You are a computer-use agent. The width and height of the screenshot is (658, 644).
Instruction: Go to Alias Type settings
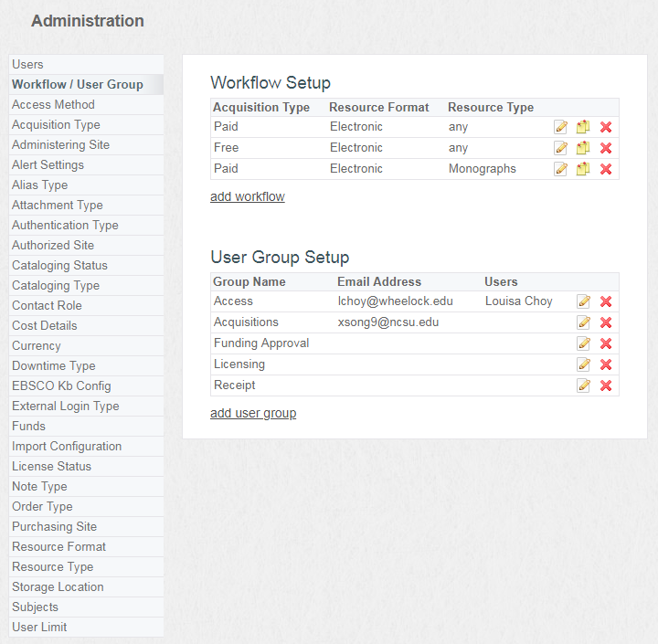click(86, 185)
